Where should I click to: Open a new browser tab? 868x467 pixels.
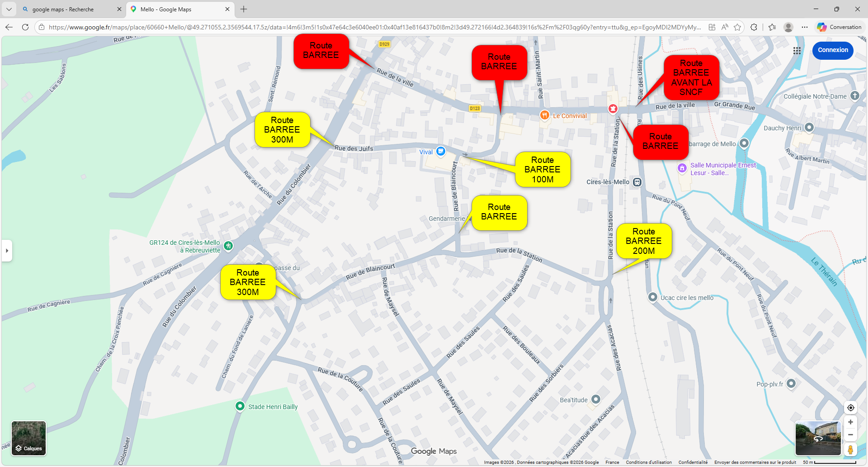244,9
